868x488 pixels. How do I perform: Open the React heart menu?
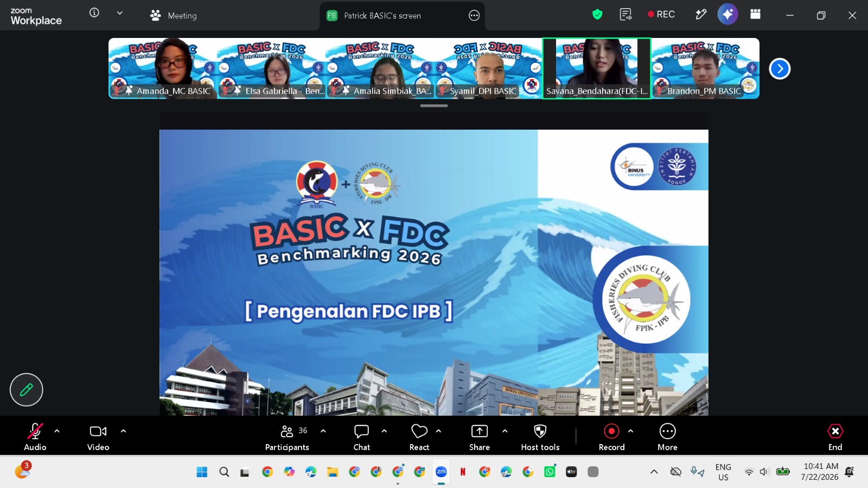[419, 436]
